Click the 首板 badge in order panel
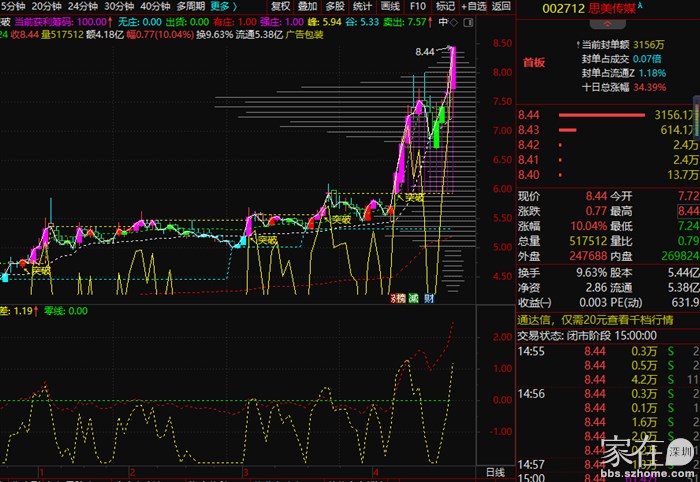The image size is (700, 482). (534, 62)
